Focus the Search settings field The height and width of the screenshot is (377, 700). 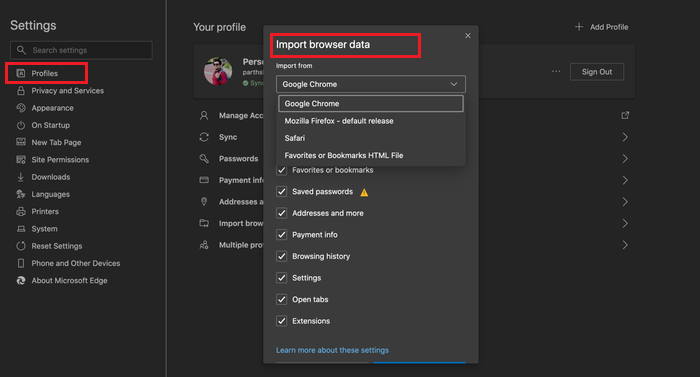pos(81,50)
